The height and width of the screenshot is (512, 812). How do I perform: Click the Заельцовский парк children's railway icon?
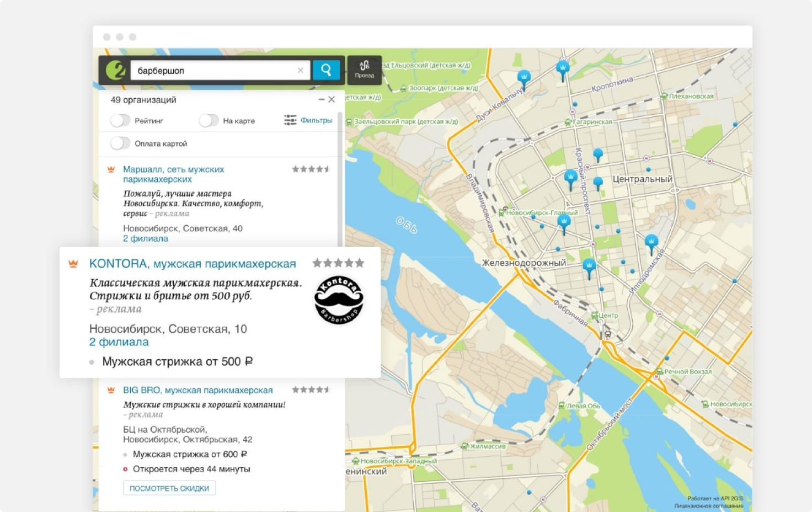tap(349, 122)
